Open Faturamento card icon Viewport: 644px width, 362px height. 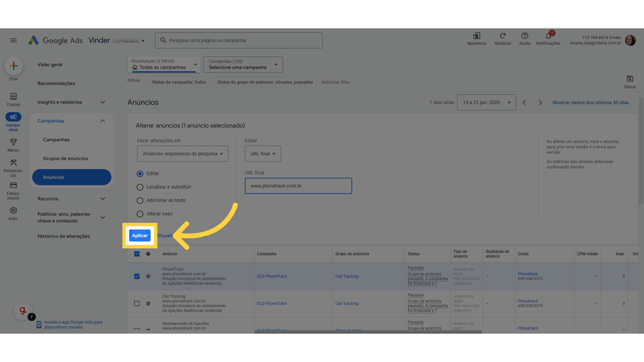(x=13, y=185)
